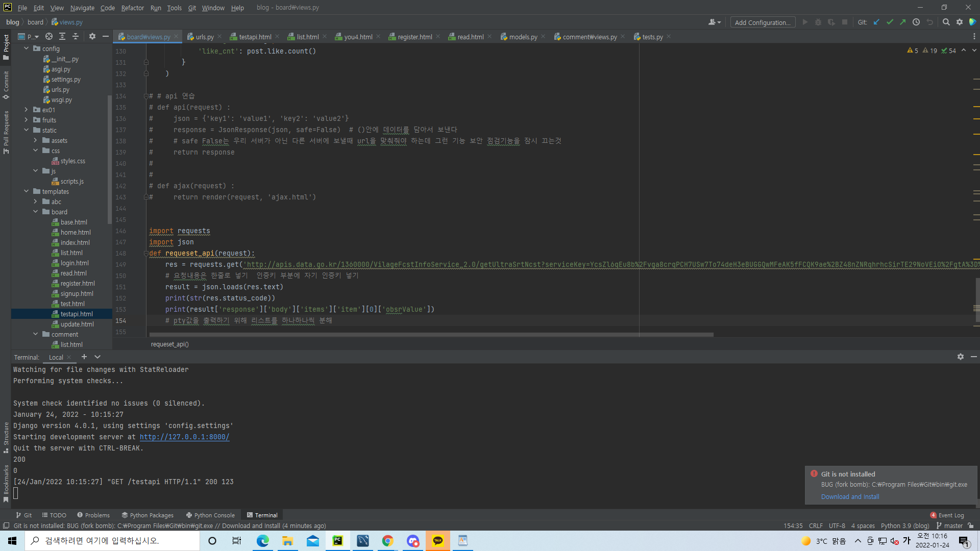Click the CRLF line separator widget

816,526
